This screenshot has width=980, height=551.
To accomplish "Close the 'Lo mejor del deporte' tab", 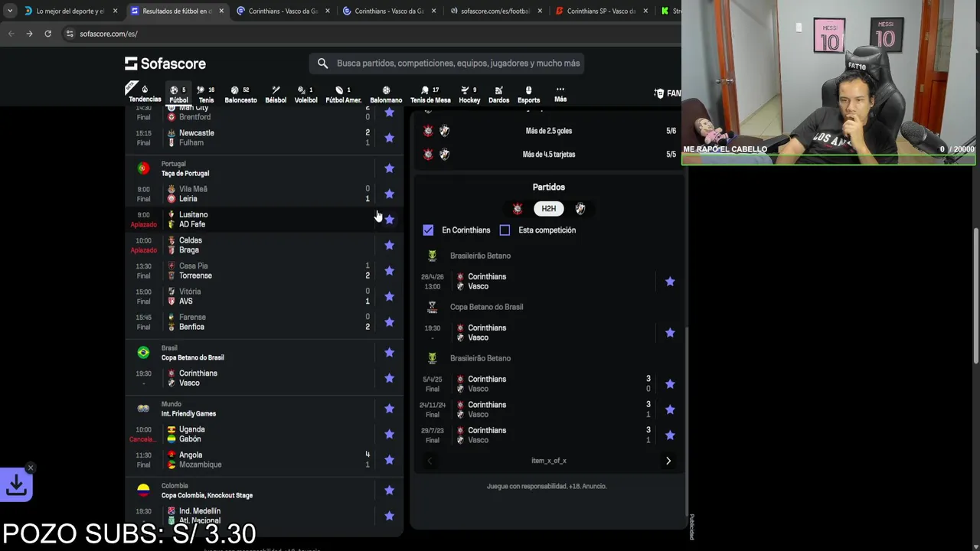I will pos(116,11).
